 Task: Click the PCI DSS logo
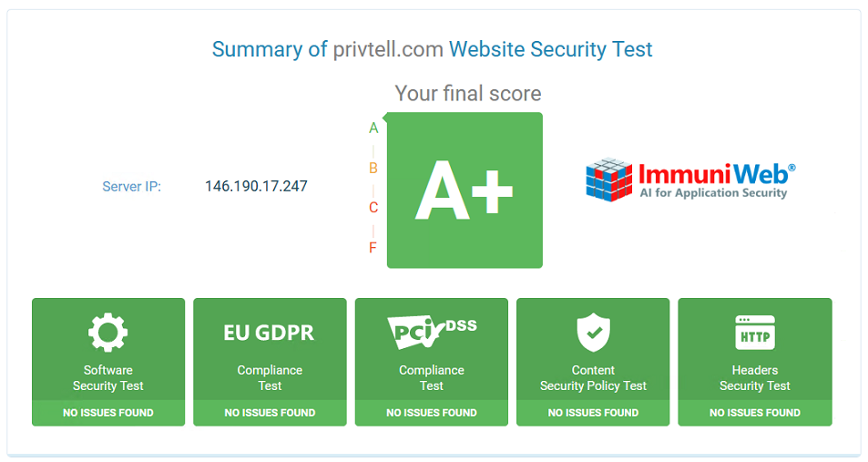[x=432, y=332]
